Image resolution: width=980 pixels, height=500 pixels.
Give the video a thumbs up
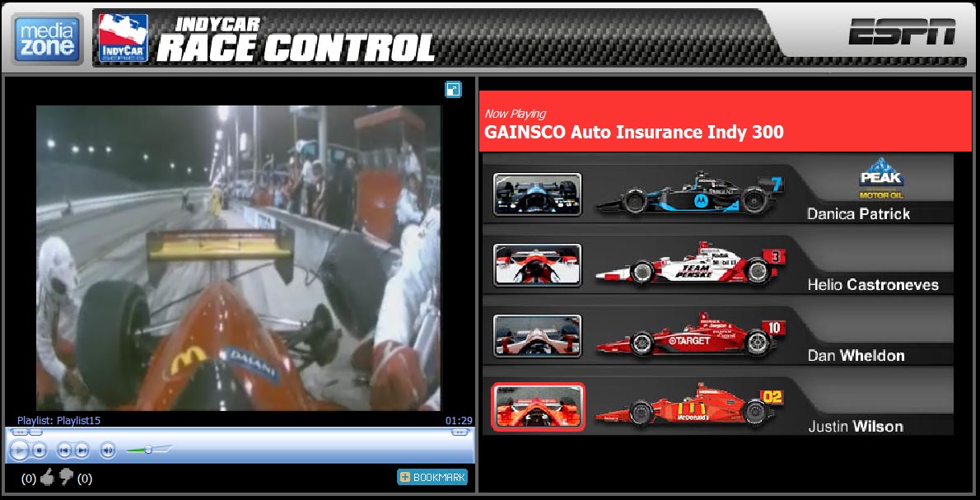coord(48,478)
